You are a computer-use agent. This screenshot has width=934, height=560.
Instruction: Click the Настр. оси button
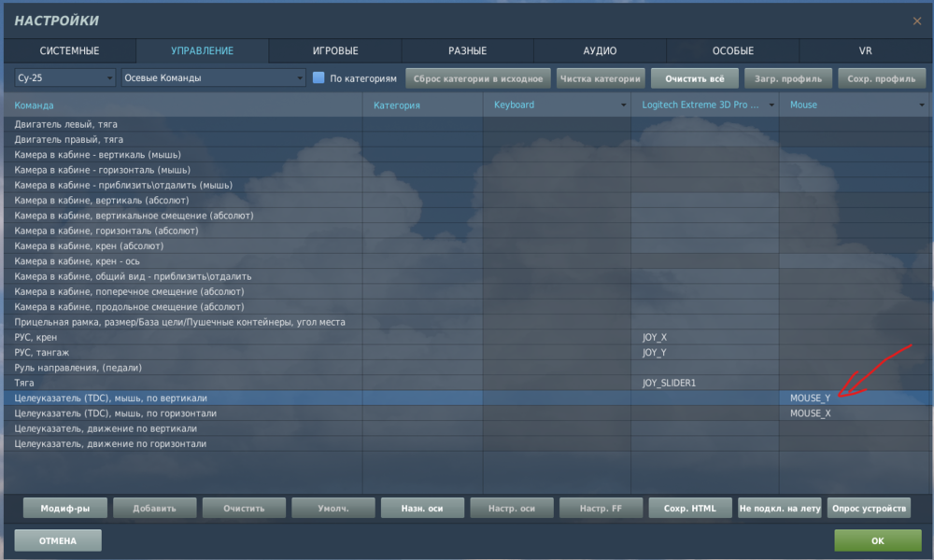(x=512, y=509)
